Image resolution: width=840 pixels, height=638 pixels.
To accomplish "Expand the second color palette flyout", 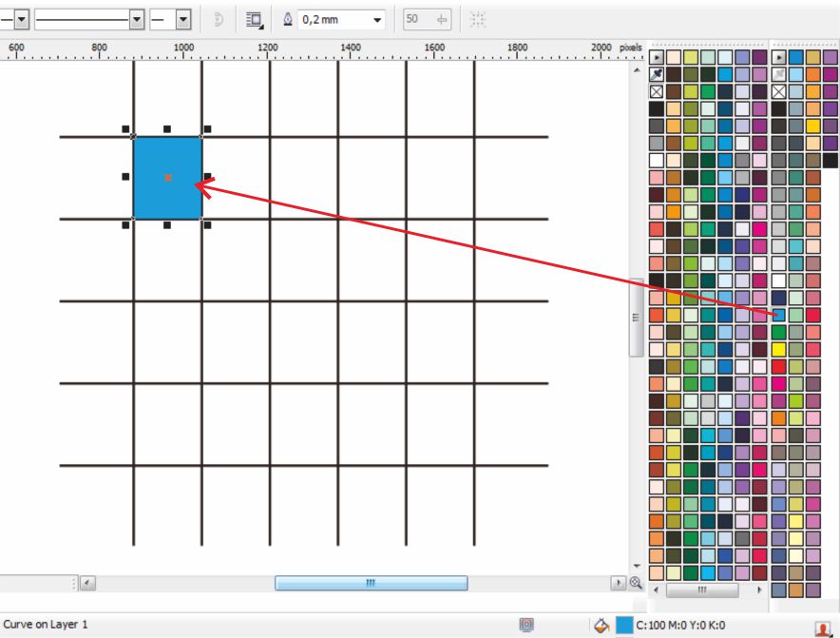I will click(x=779, y=57).
